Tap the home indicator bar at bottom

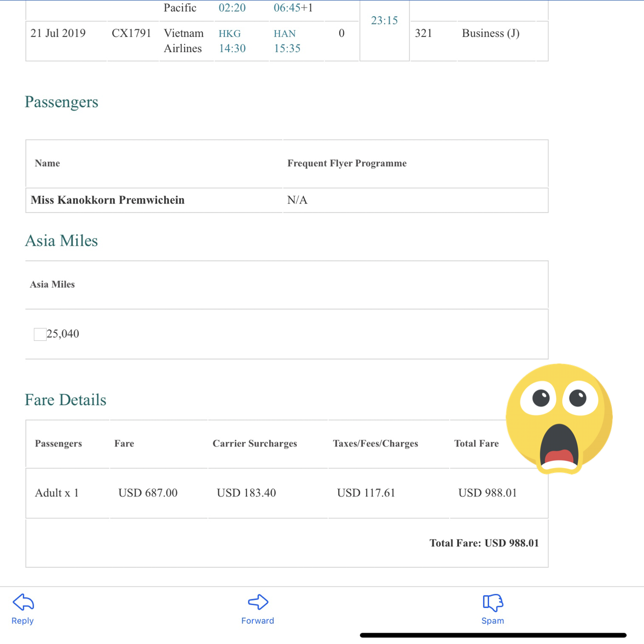click(x=493, y=635)
